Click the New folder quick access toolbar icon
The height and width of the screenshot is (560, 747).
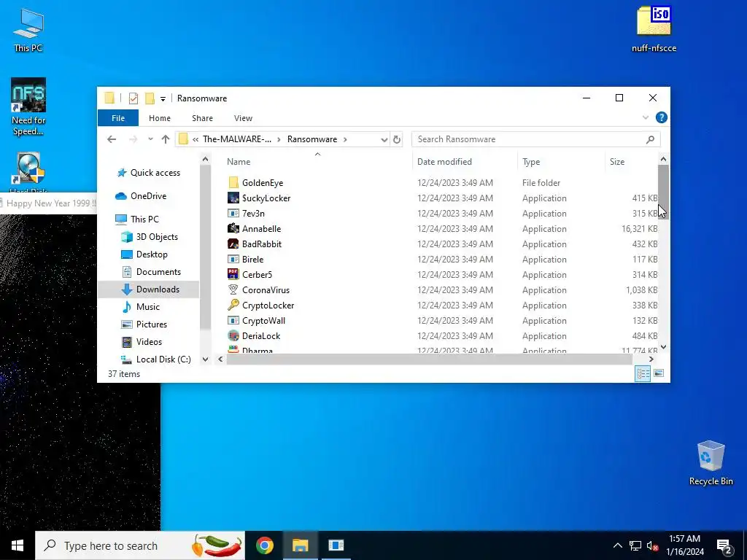(150, 98)
